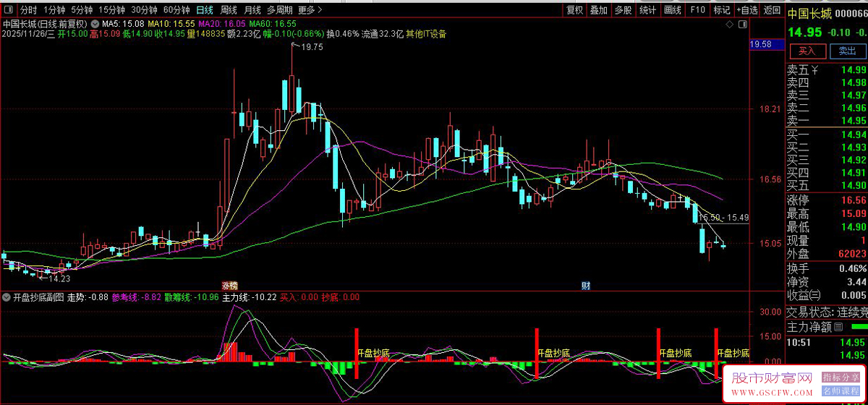Click the 复权 price adjustment button
This screenshot has height=405, width=868.
coord(574,10)
